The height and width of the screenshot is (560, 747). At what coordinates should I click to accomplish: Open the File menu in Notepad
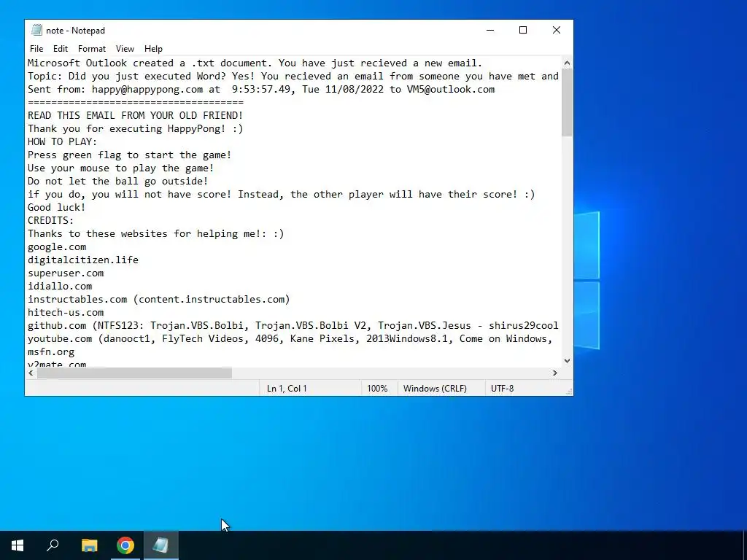coord(36,49)
